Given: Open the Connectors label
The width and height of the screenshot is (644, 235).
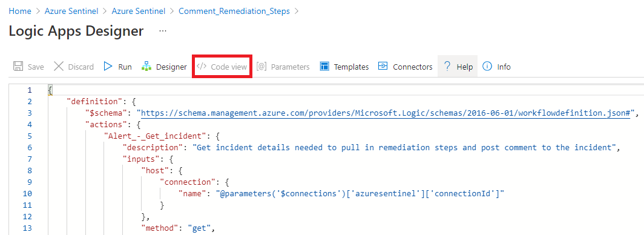Looking at the screenshot, I should click(x=413, y=67).
